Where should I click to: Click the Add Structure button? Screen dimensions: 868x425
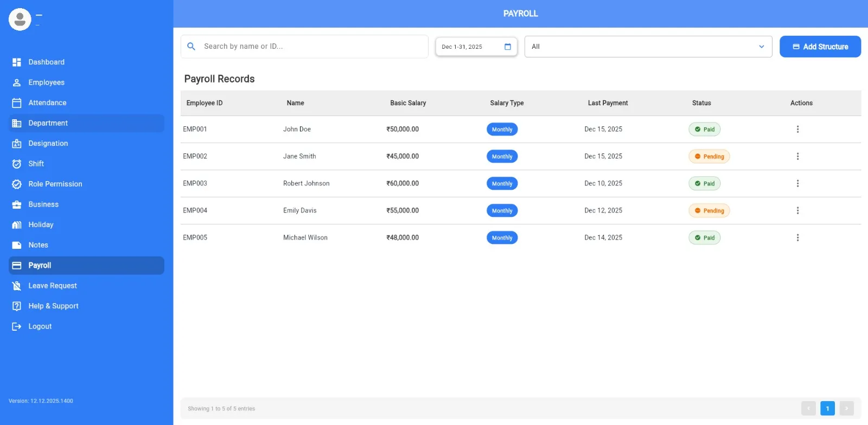click(x=820, y=47)
